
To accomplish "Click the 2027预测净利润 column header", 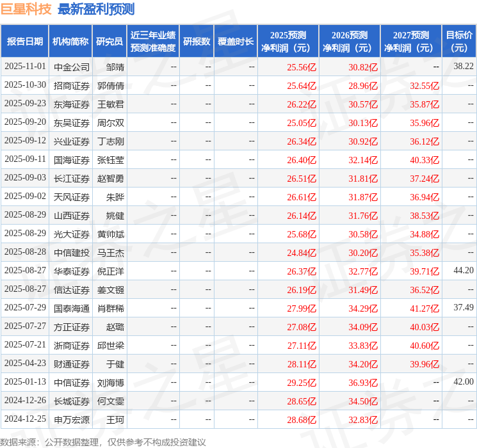I will coord(411,41).
